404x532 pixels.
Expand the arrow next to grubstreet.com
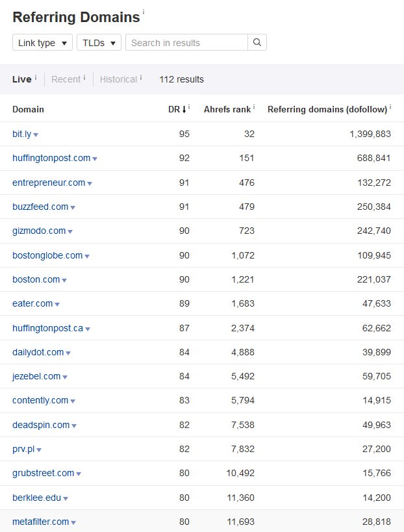(x=79, y=474)
